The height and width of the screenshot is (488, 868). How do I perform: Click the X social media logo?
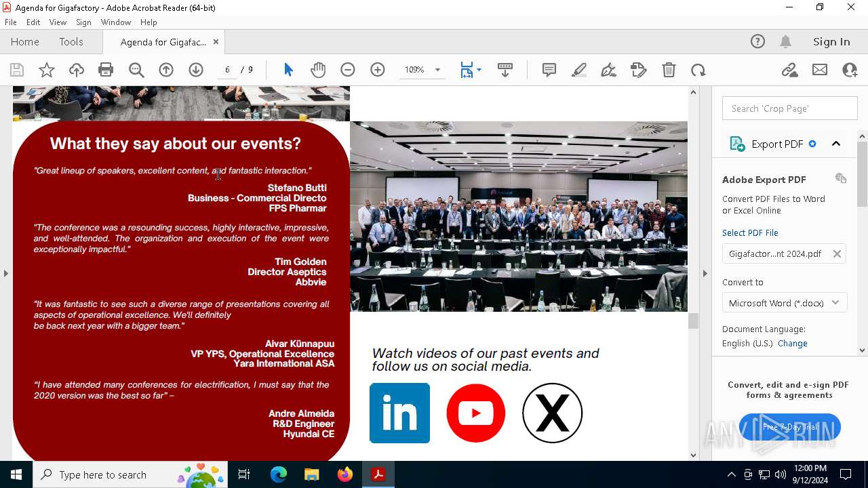tap(552, 413)
